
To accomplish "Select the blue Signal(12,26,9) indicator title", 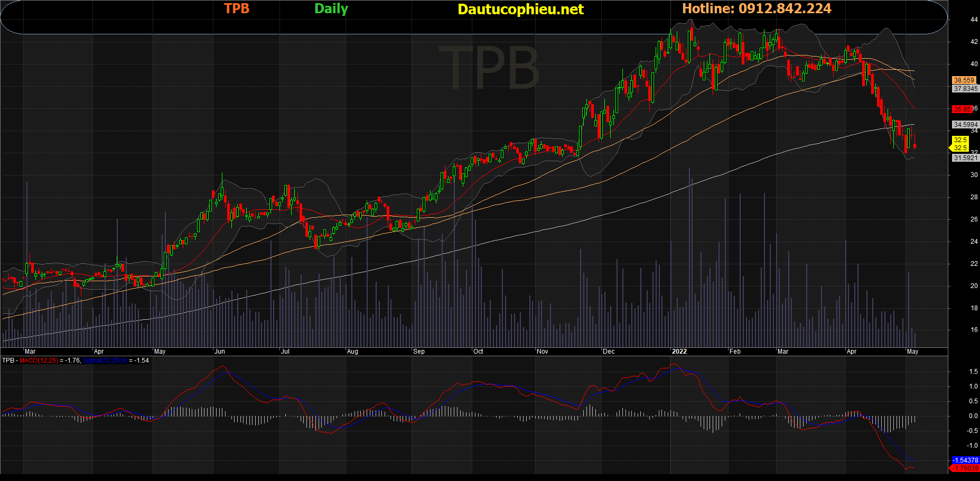I will click(105, 360).
